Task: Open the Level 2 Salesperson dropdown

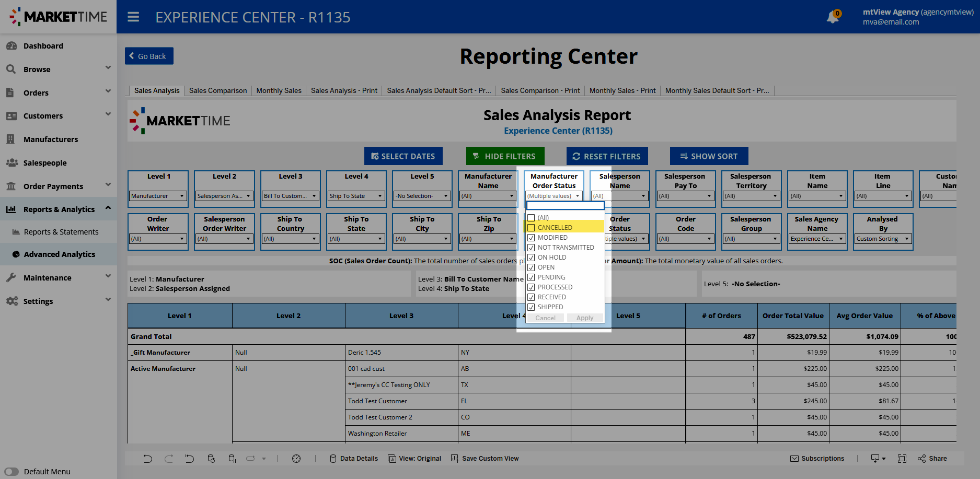Action: (x=224, y=196)
